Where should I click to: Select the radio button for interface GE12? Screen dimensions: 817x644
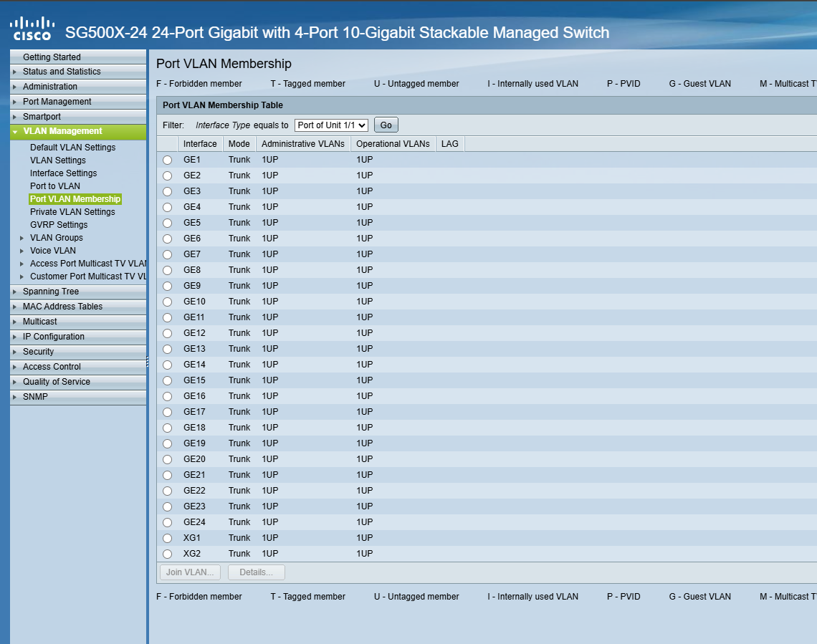(x=167, y=332)
